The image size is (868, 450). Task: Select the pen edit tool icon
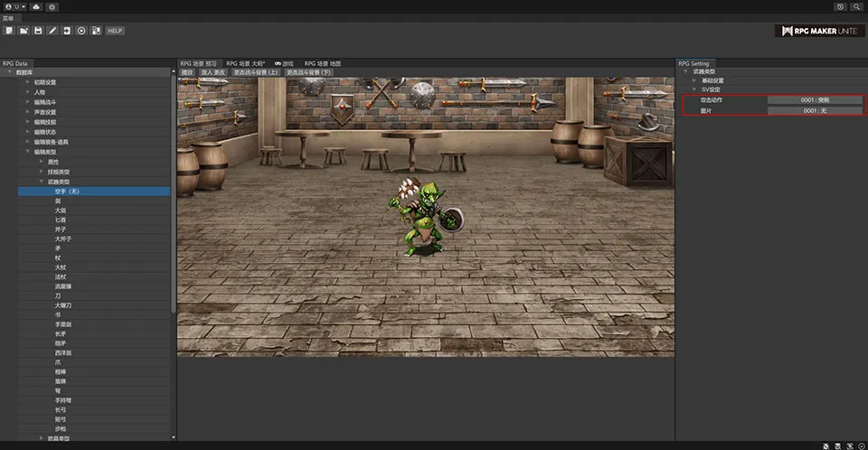52,31
